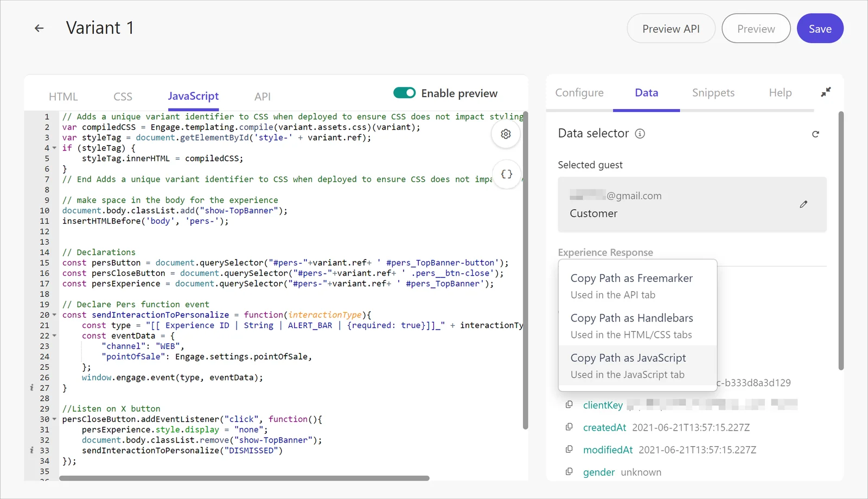Viewport: 868px width, 499px height.
Task: Click into code line 11 insertHTMLBefore
Action: [x=145, y=221]
